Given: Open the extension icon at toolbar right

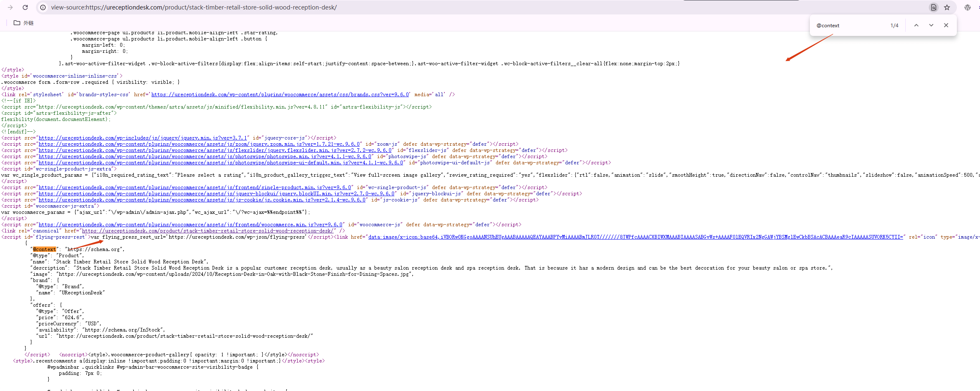Looking at the screenshot, I should coord(968,7).
